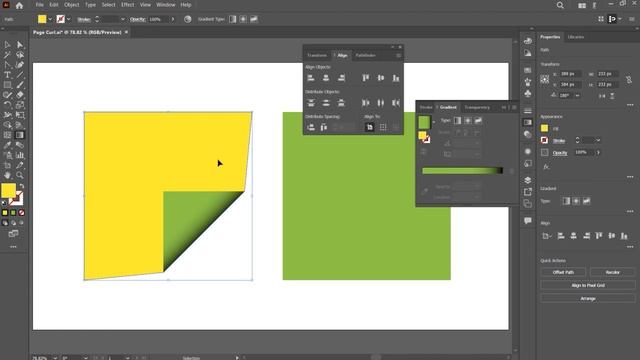Open fill color dropdown in control bar
This screenshot has height=360, width=640.
tap(50, 19)
